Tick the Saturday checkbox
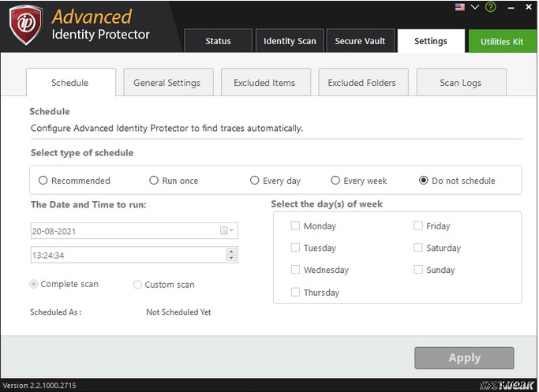The height and width of the screenshot is (392, 539). pyautogui.click(x=418, y=248)
